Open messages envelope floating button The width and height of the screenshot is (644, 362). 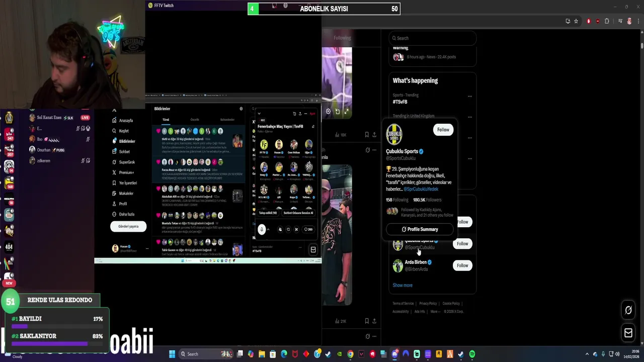tap(628, 333)
